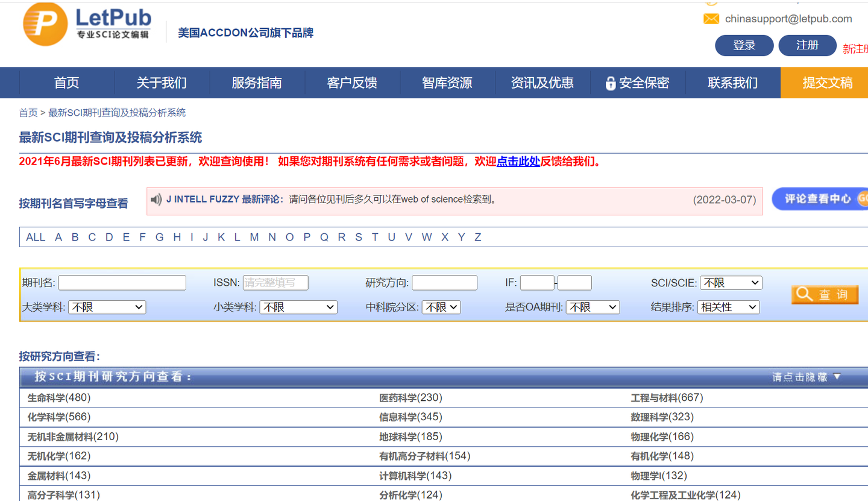The width and height of the screenshot is (868, 501).
Task: Click the ISSN input field
Action: click(x=275, y=282)
